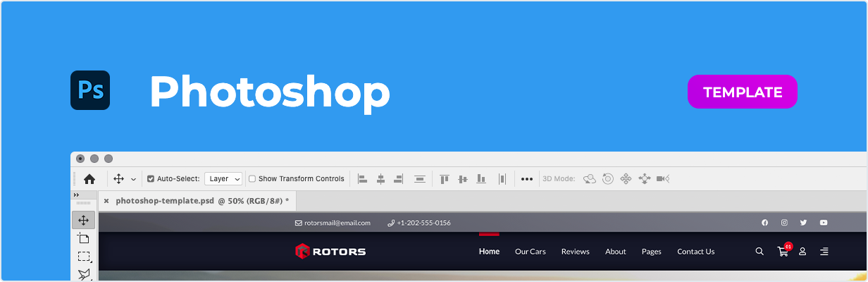868x282 pixels.
Task: Align left edges
Action: pos(363,179)
